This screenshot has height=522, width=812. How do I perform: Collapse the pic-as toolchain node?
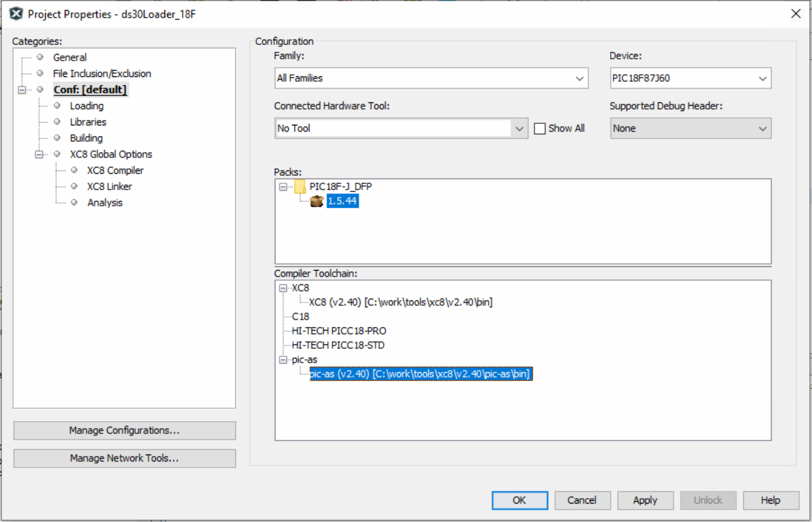click(283, 359)
